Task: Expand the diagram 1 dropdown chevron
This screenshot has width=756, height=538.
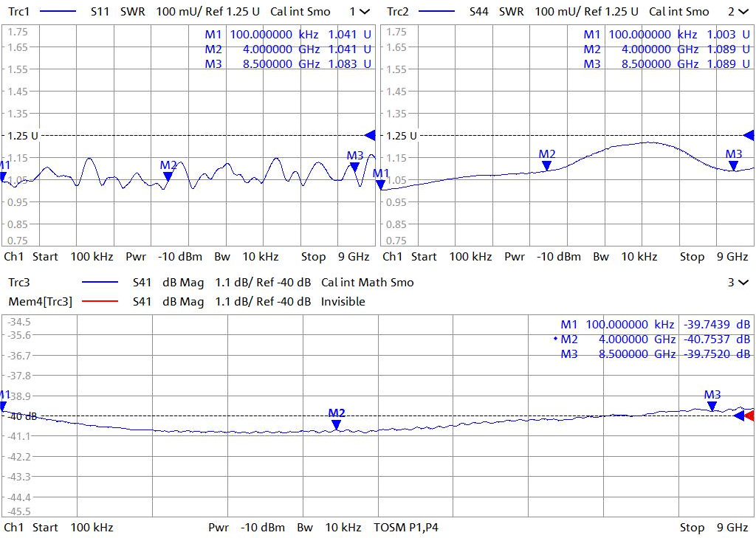Action: click(365, 12)
